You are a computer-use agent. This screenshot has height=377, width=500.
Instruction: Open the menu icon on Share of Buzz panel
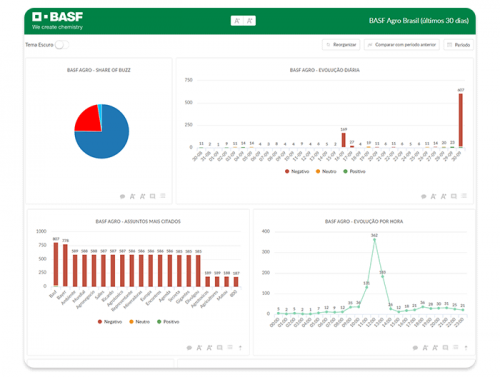(163, 196)
